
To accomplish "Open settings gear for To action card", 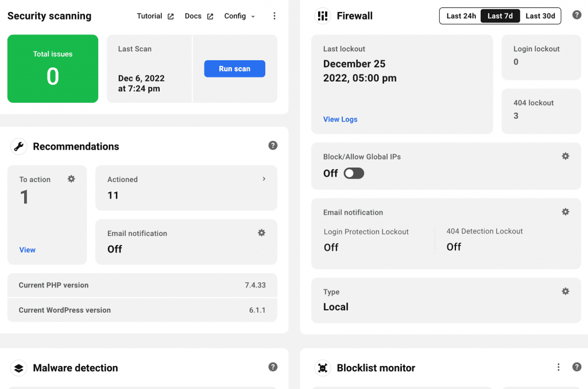I will tap(71, 179).
